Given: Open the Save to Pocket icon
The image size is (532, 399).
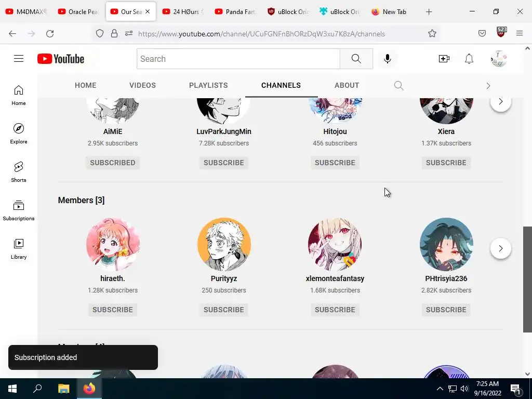Looking at the screenshot, I should [x=482, y=33].
